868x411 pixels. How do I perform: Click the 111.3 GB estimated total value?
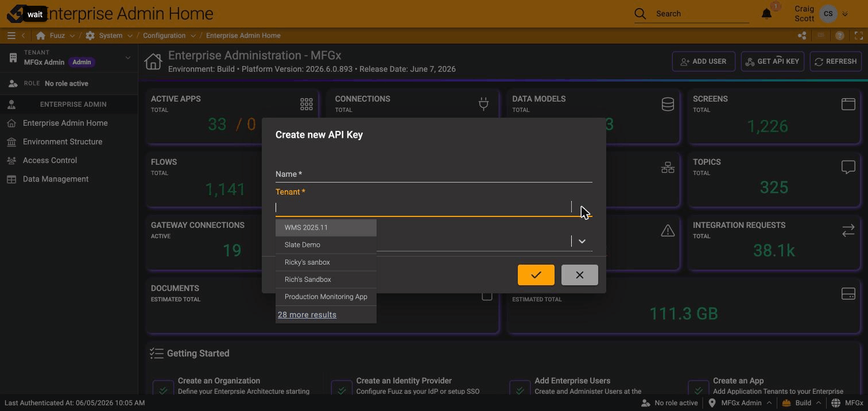click(684, 313)
